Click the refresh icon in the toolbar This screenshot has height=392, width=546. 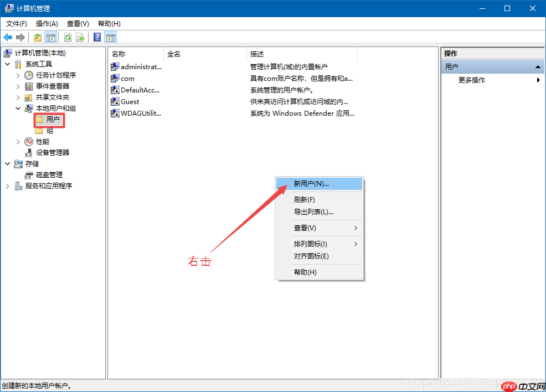[67, 37]
